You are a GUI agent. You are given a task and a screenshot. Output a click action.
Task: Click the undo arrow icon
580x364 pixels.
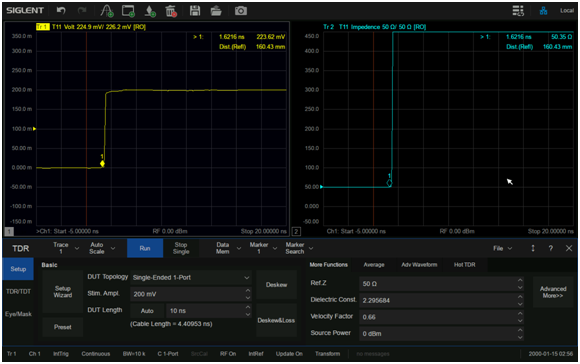[x=61, y=11]
